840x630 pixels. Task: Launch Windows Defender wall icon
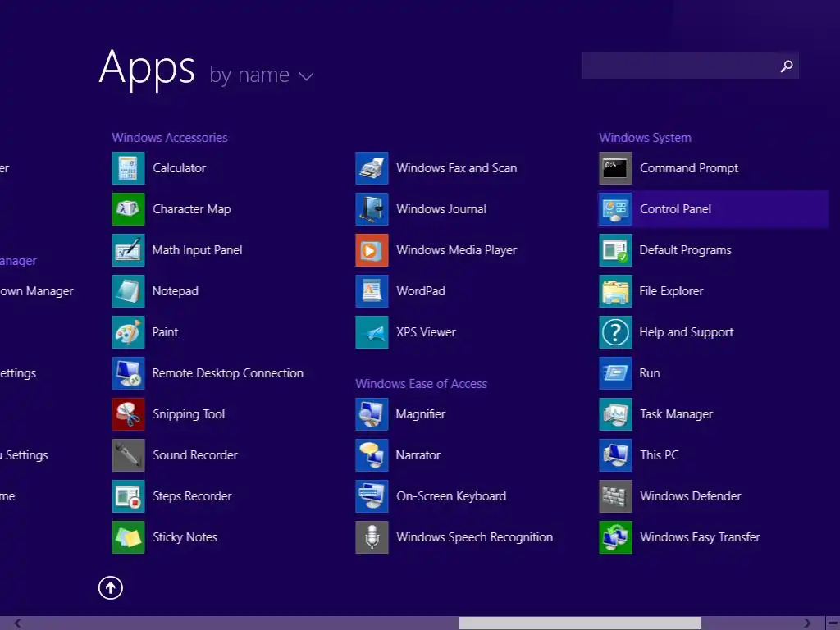click(x=615, y=496)
